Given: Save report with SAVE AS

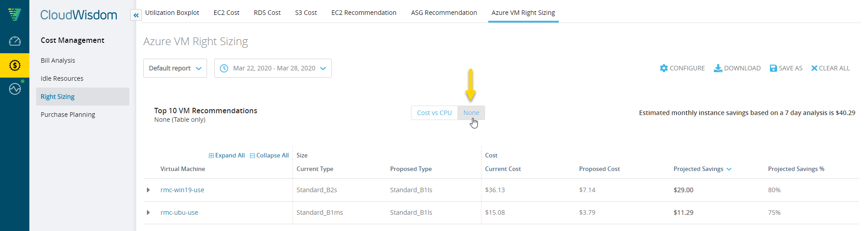Looking at the screenshot, I should (786, 68).
